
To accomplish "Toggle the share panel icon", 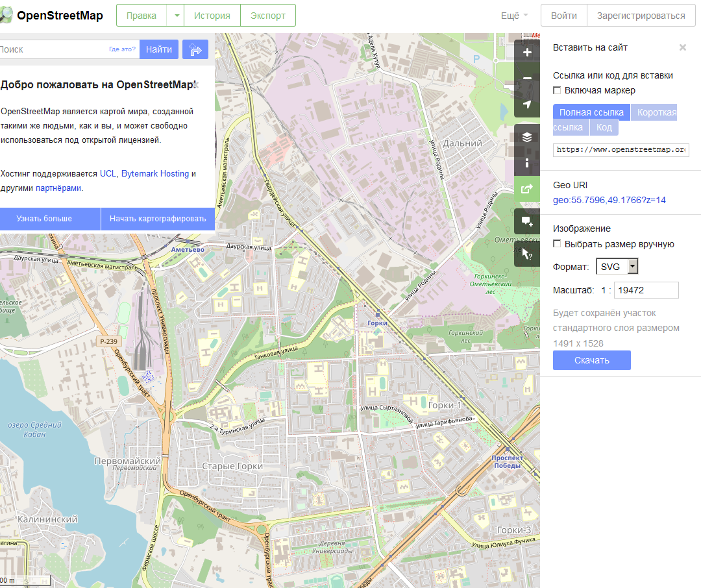I will (527, 189).
